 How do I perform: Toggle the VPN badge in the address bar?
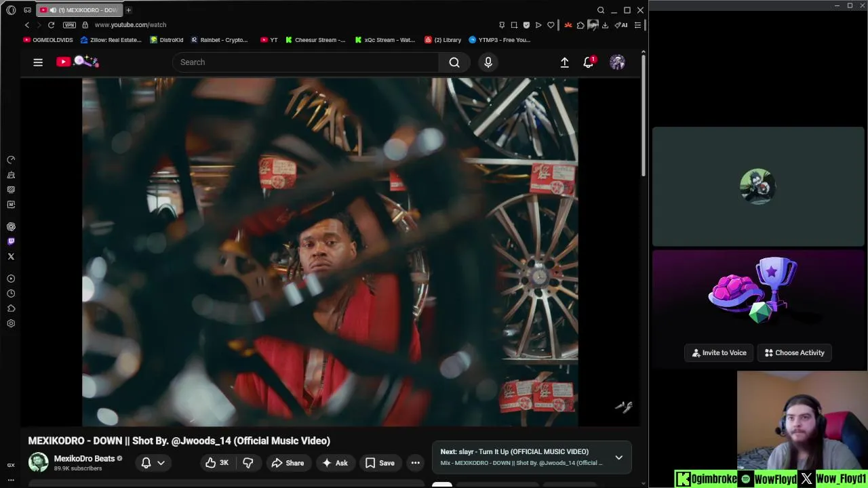[x=69, y=25]
